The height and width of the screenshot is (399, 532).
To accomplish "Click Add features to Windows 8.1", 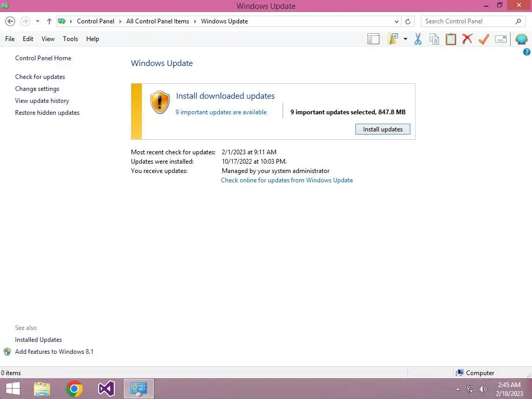I will (x=54, y=352).
